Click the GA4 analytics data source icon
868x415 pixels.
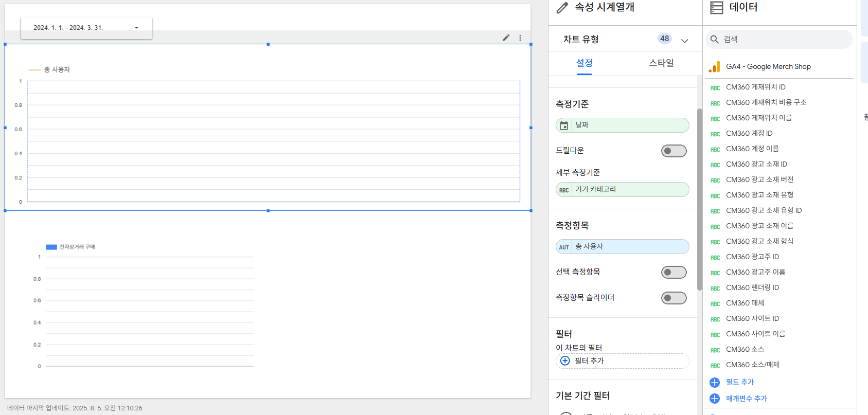pos(715,67)
